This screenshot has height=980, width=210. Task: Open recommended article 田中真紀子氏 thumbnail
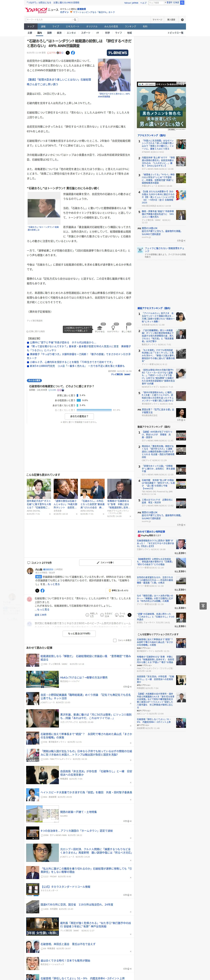pos(39,489)
